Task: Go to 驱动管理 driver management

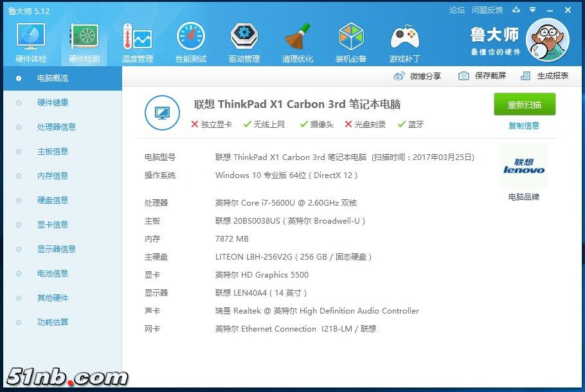Action: click(x=244, y=43)
